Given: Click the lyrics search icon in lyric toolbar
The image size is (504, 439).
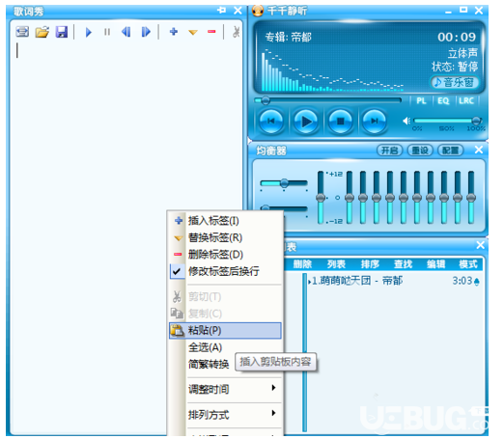Looking at the screenshot, I should point(22,32).
